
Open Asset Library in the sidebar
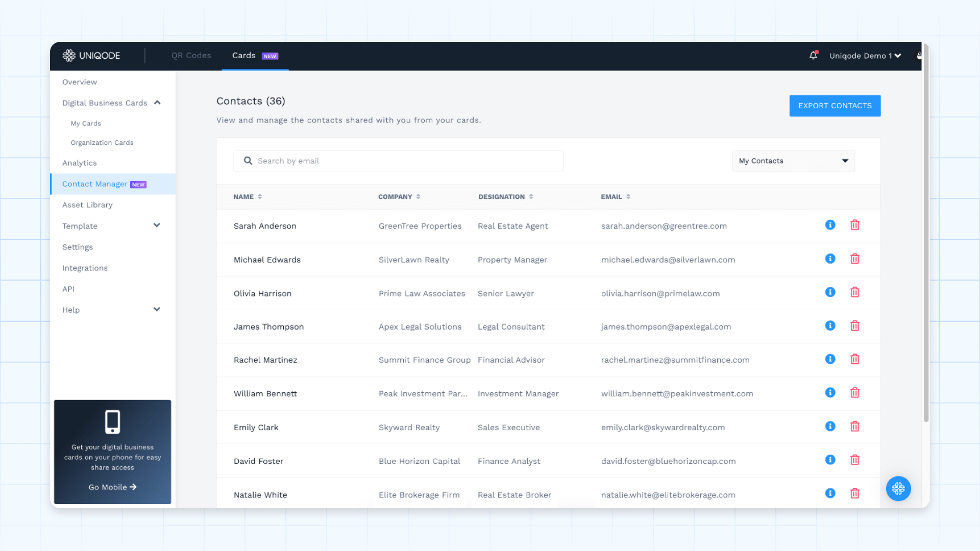tap(87, 205)
